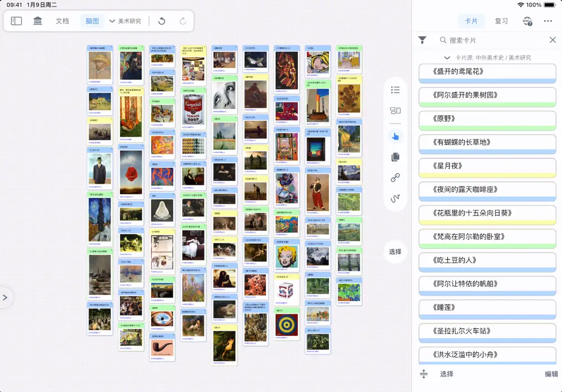Open the 《花瓶里的十五朵向日葵》 card

[488, 215]
